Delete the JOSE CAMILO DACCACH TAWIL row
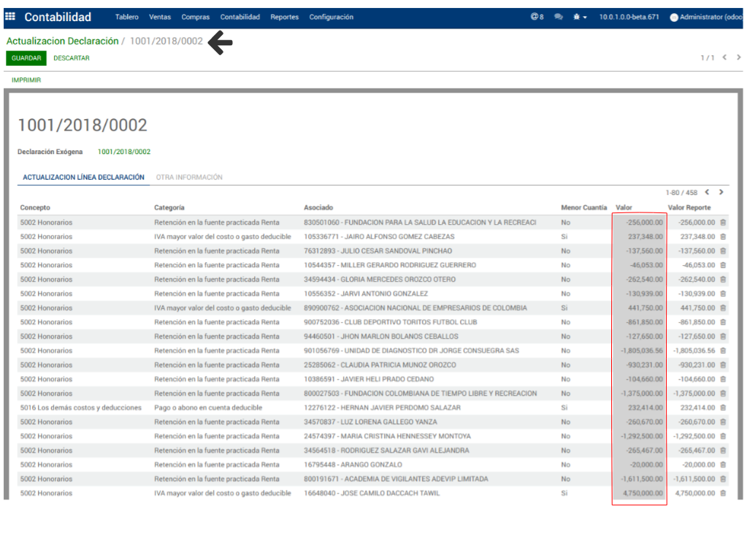Viewport: 747px width, 560px height. (x=723, y=494)
